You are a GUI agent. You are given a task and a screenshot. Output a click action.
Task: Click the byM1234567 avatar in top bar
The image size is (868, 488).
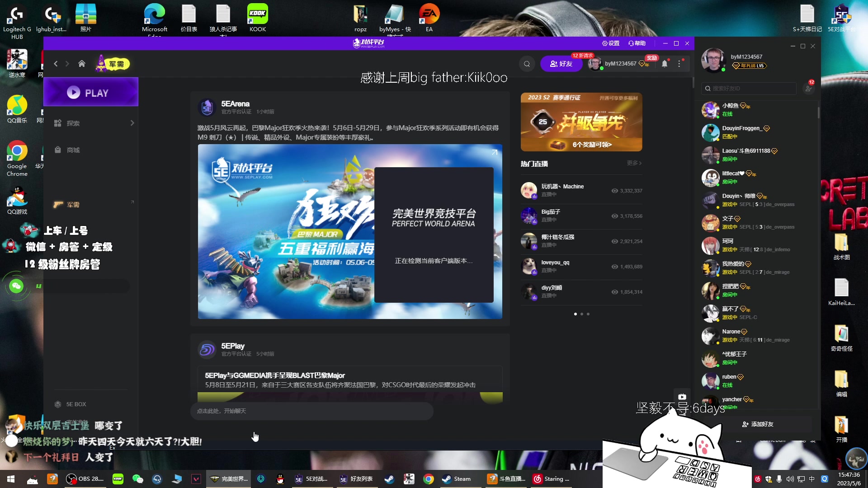click(x=594, y=64)
